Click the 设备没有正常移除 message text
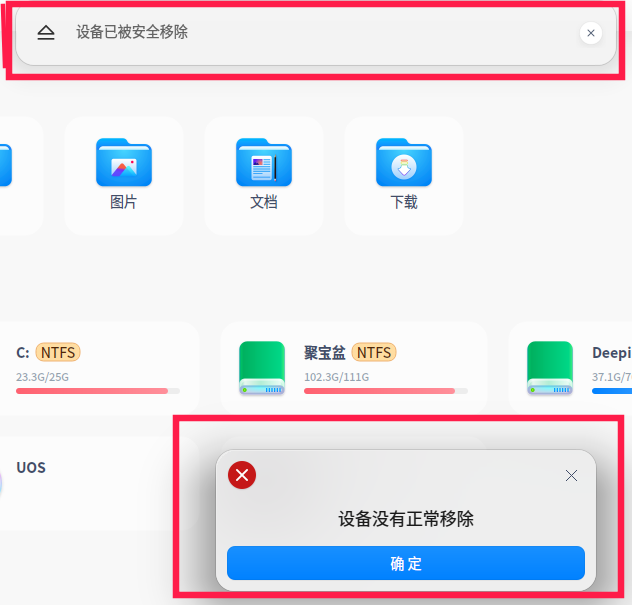 click(406, 519)
